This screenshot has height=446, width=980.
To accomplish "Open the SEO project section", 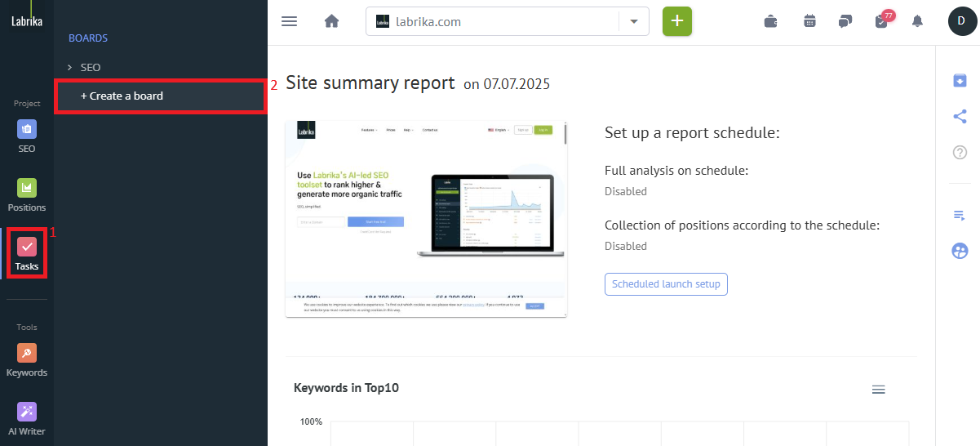I will (x=27, y=136).
